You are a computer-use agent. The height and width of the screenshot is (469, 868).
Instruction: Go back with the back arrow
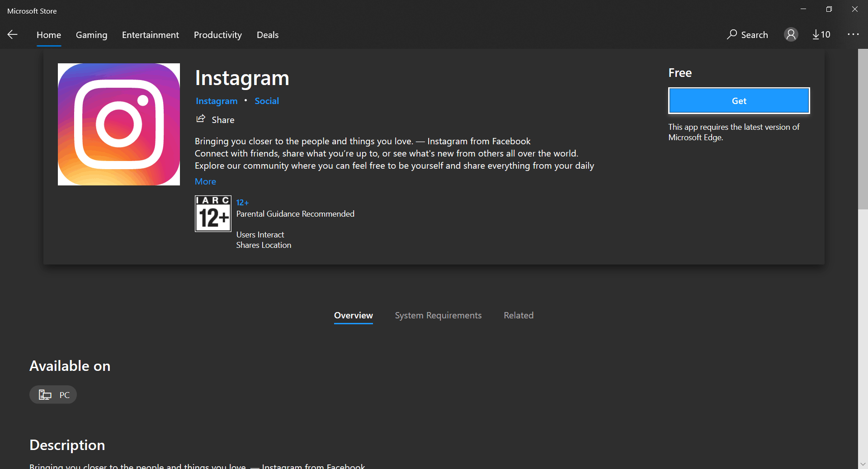coord(13,34)
